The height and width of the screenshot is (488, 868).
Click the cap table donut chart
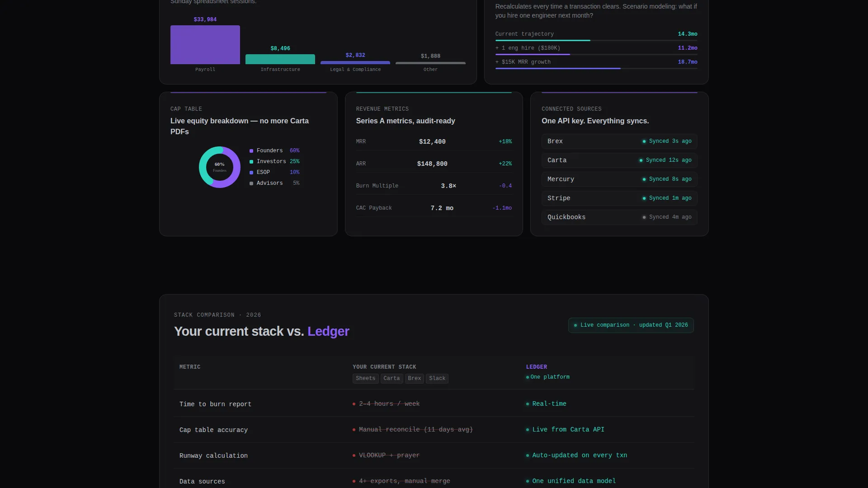pyautogui.click(x=220, y=167)
